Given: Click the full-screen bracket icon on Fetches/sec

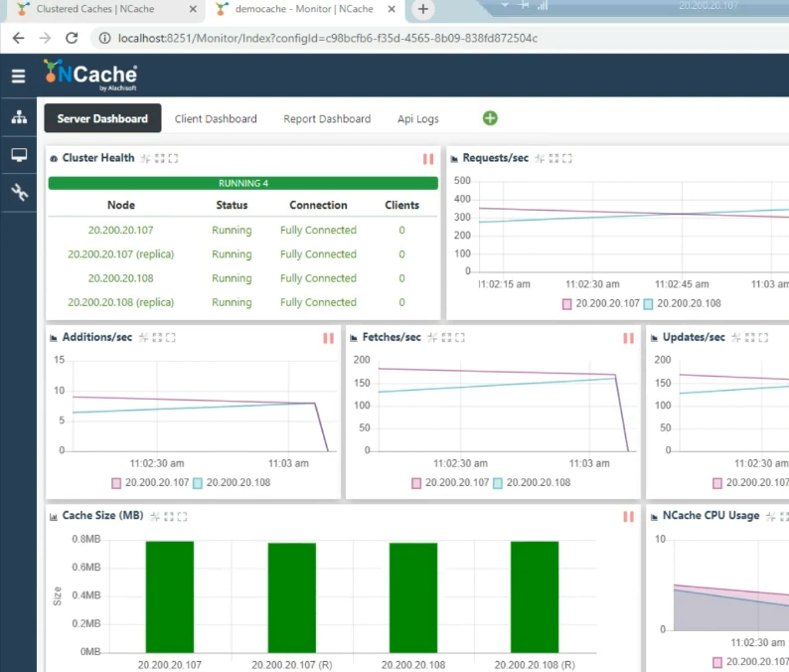Looking at the screenshot, I should [460, 338].
